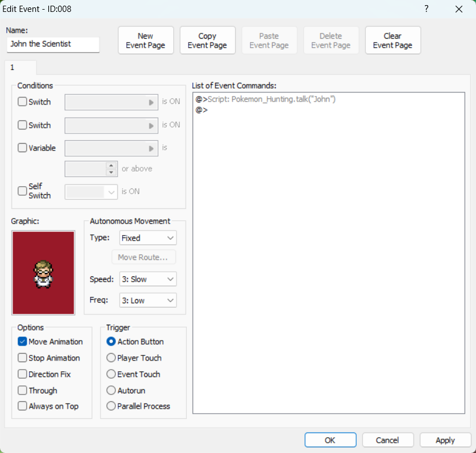The width and height of the screenshot is (476, 453).
Task: Click the New Event Page button
Action: point(145,40)
